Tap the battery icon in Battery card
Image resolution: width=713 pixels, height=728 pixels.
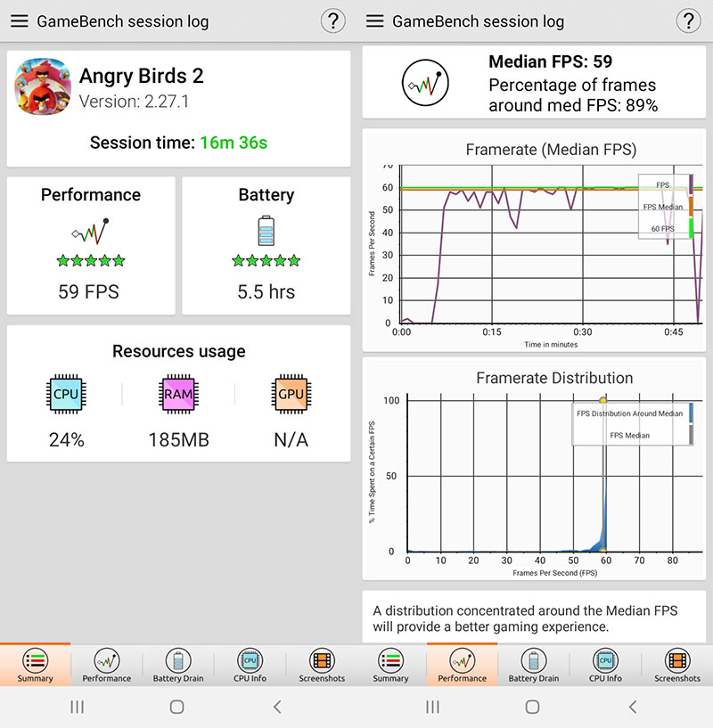tap(266, 231)
